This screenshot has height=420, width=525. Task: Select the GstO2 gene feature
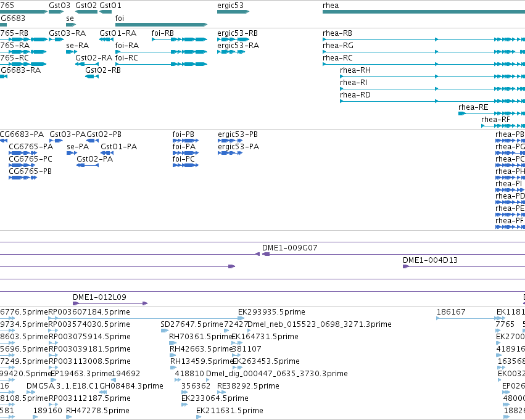pos(86,12)
